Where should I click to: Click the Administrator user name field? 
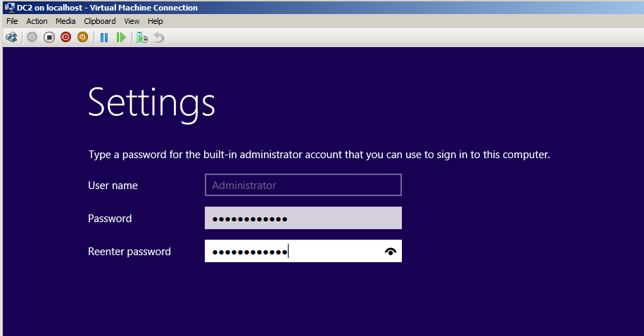coord(303,186)
